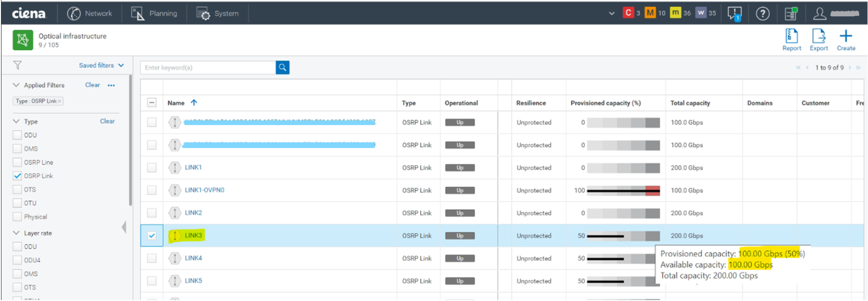The height and width of the screenshot is (301, 868).
Task: Open applied filters more options ellipsis
Action: click(111, 85)
